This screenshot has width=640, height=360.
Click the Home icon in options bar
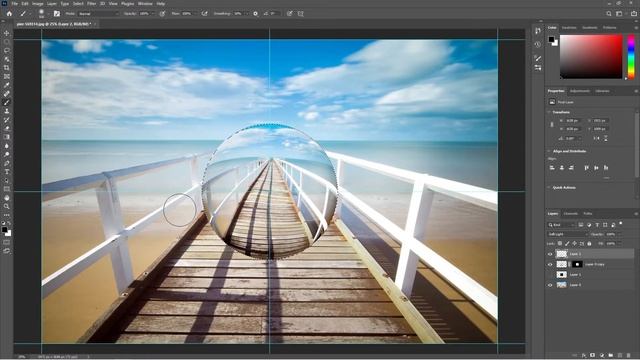pyautogui.click(x=9, y=13)
